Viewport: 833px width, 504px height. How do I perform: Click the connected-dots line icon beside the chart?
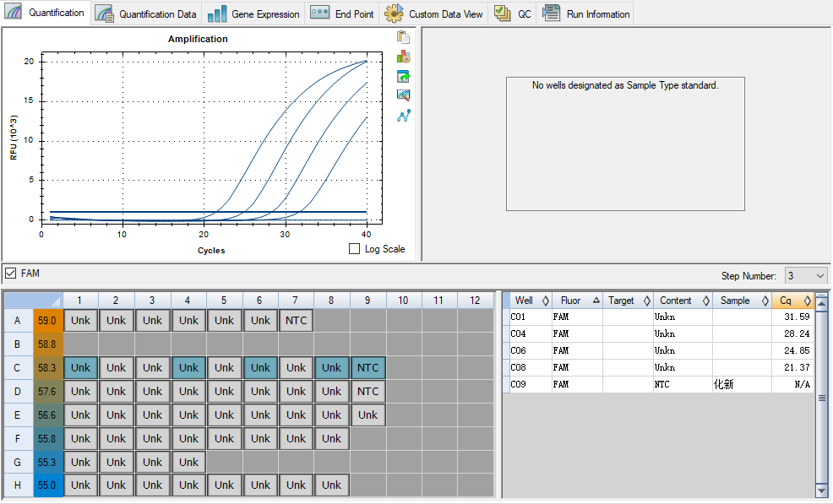tap(403, 116)
